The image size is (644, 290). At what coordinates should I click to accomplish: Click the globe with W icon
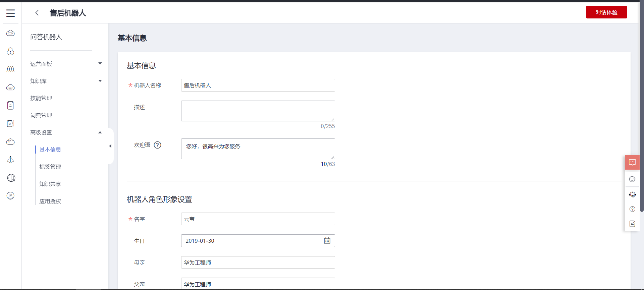11,178
